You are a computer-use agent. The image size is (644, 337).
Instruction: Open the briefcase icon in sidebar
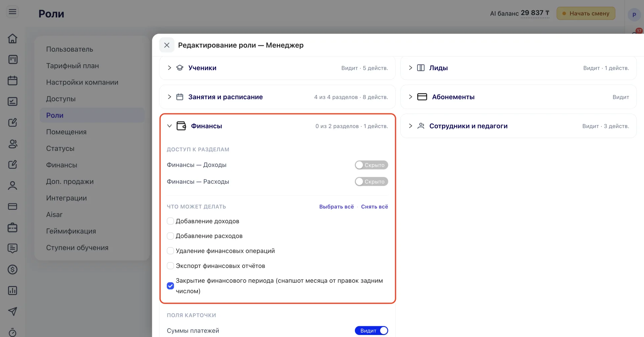[x=12, y=228]
